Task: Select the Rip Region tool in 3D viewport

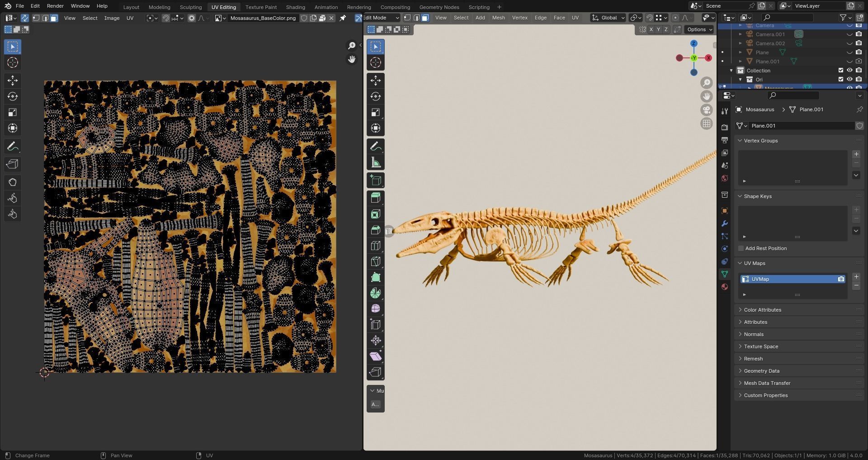Action: coord(376,372)
